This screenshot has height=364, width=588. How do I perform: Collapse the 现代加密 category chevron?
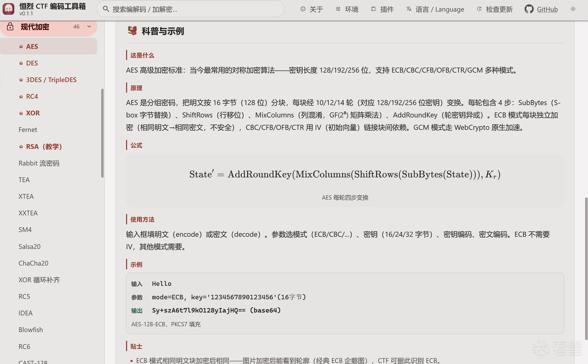coord(89,26)
